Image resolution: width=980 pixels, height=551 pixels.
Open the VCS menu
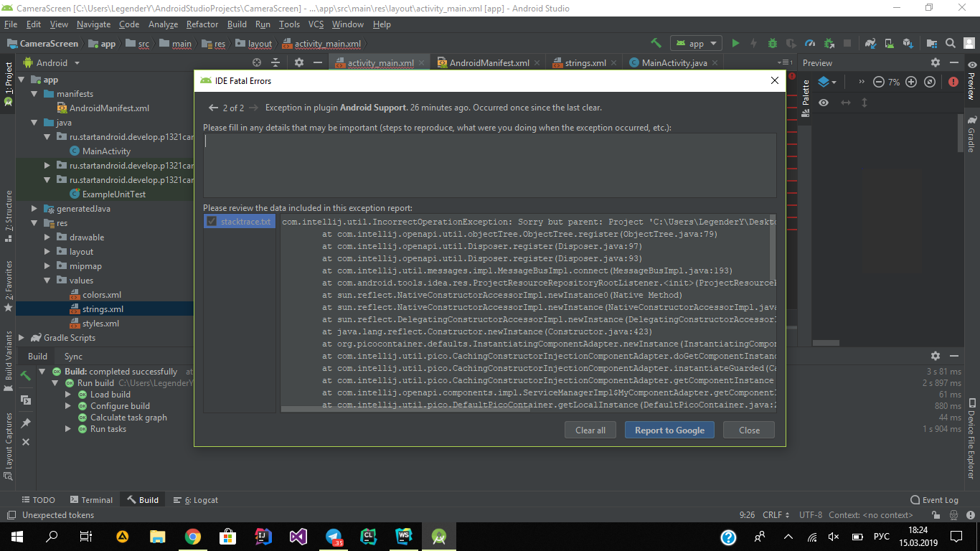point(316,24)
